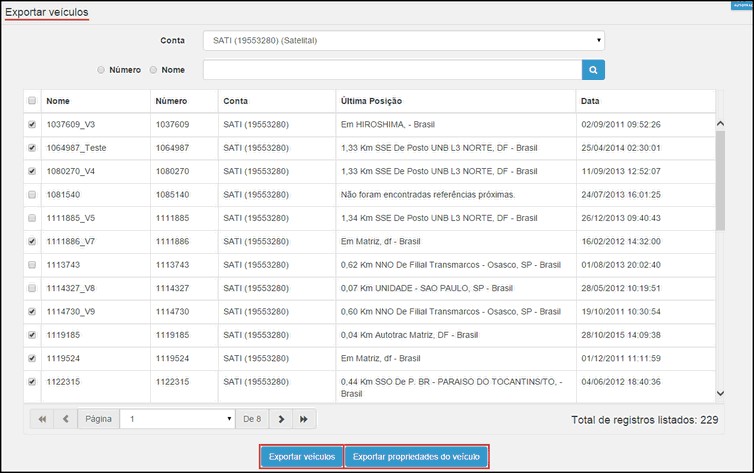Screen dimensions: 754x473
Task: Jump to the last page arrow
Action: click(304, 419)
